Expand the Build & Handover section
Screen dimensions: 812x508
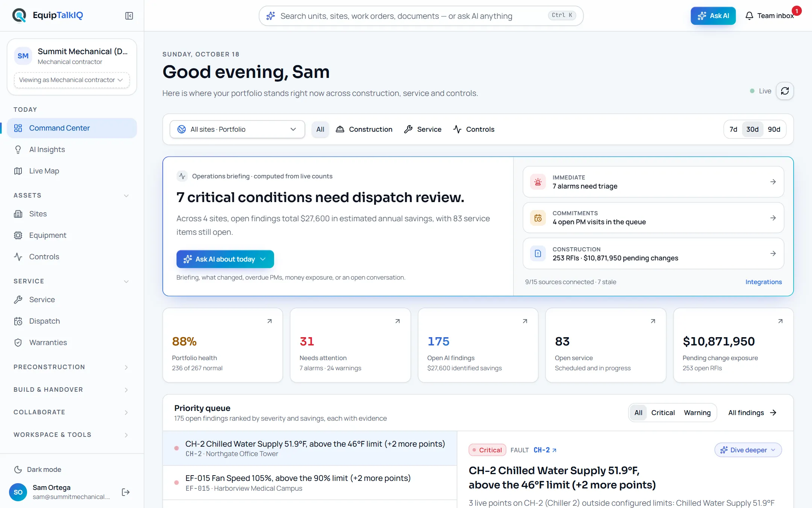click(71, 390)
